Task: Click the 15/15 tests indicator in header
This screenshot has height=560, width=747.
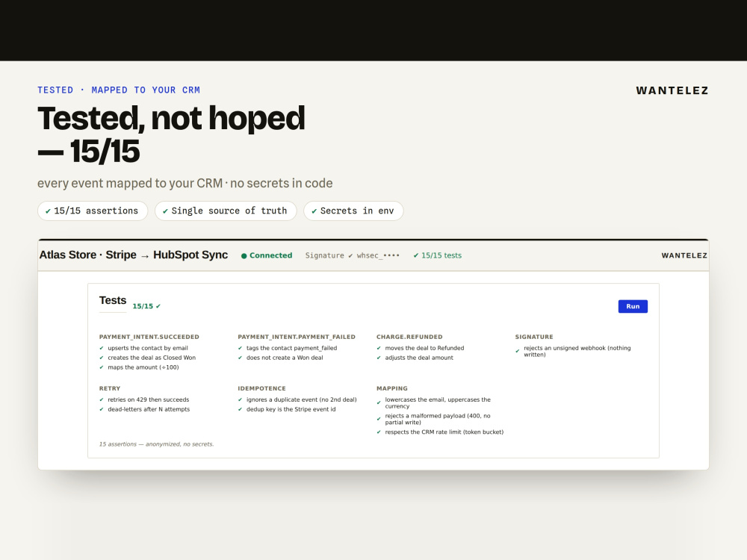Action: (x=437, y=255)
